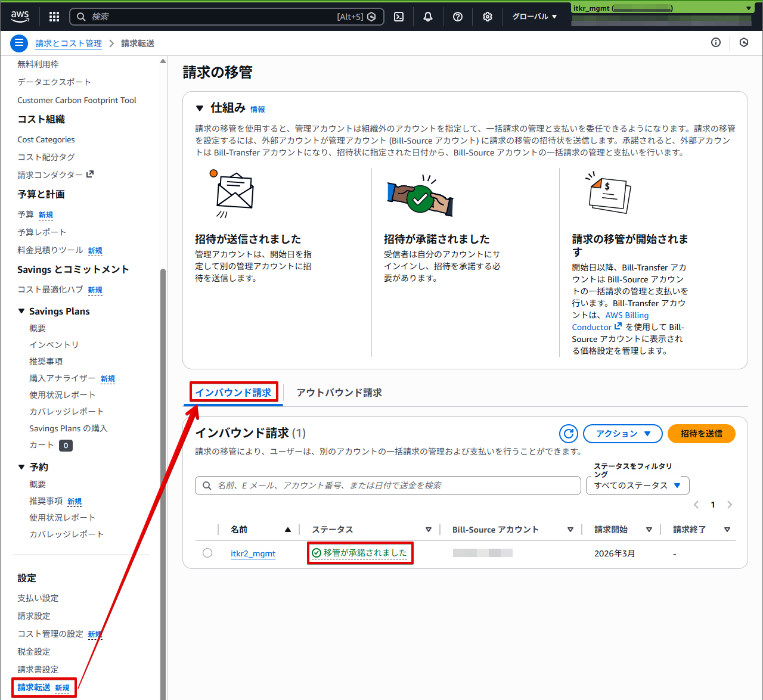Open コスト配分タグ in the side navigation

pos(46,157)
